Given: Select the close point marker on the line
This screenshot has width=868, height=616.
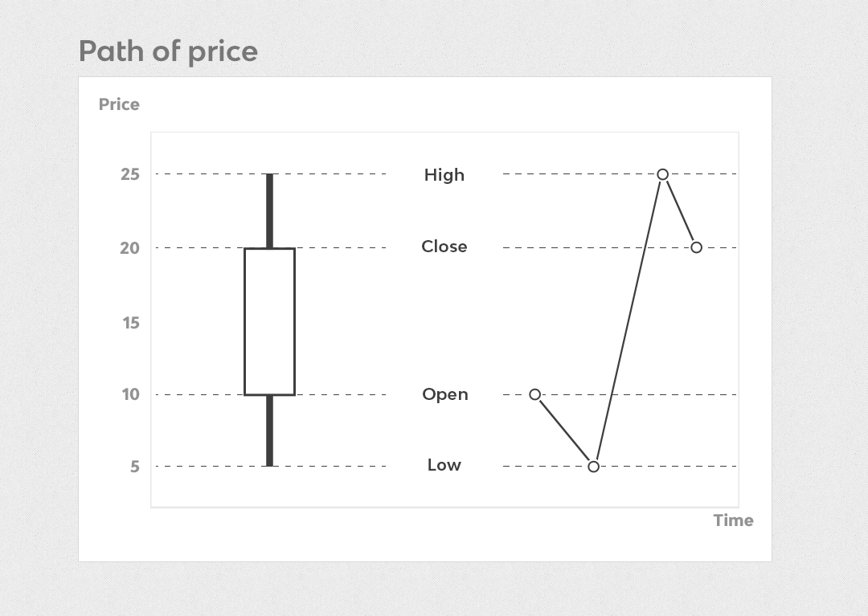Looking at the screenshot, I should [x=697, y=247].
